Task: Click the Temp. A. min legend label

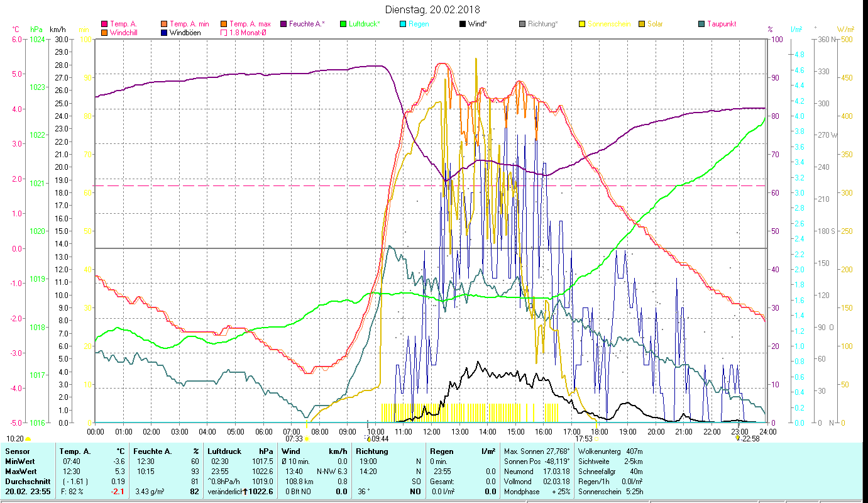Action: click(x=189, y=24)
